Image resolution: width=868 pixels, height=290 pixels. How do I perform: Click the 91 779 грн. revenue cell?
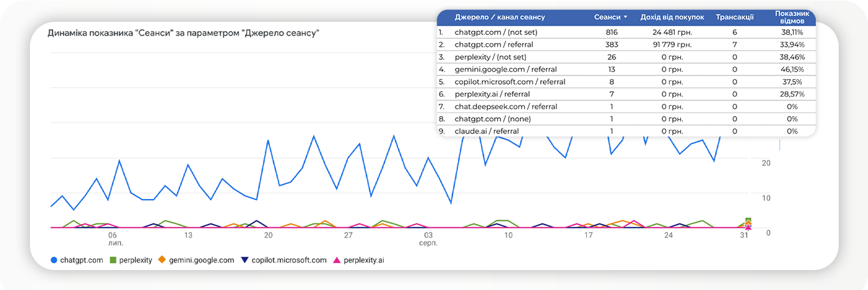pos(672,45)
